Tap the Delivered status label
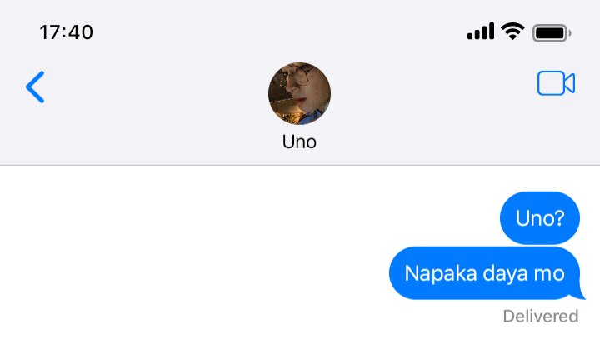The height and width of the screenshot is (364, 600). coord(540,317)
